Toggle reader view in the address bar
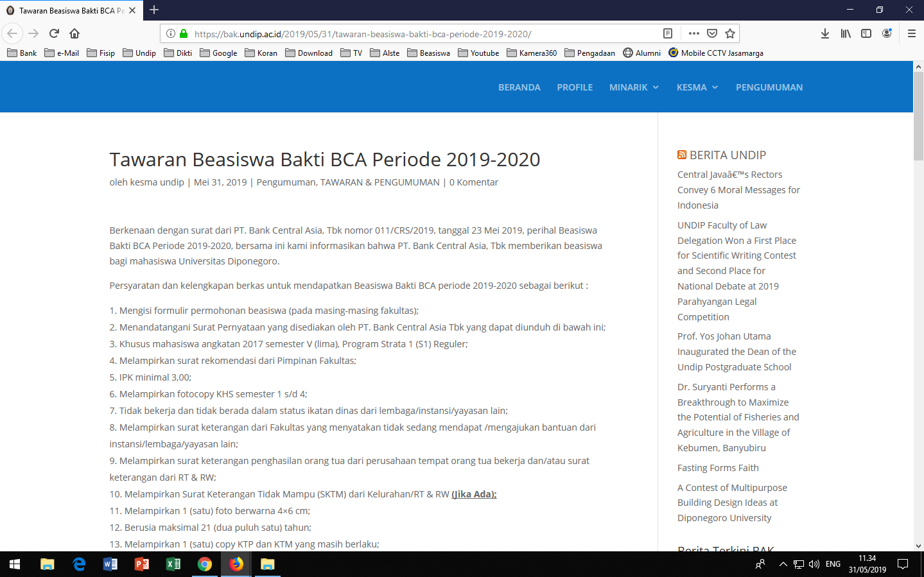This screenshot has width=924, height=577. (x=668, y=33)
